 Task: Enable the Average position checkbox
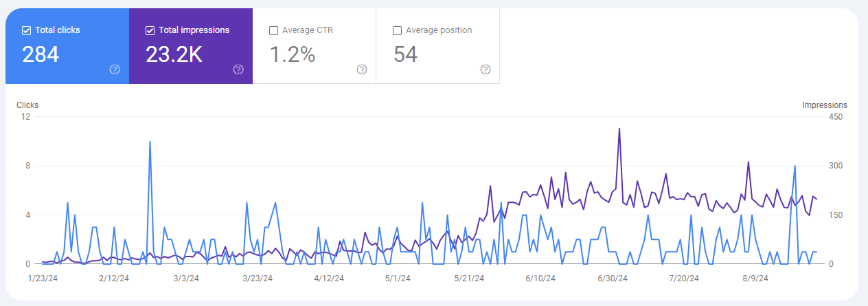397,30
